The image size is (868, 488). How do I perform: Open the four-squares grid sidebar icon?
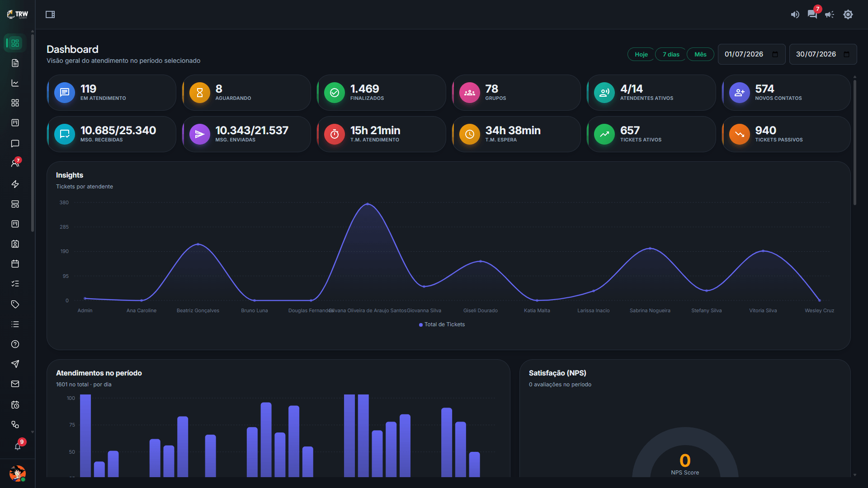click(15, 103)
